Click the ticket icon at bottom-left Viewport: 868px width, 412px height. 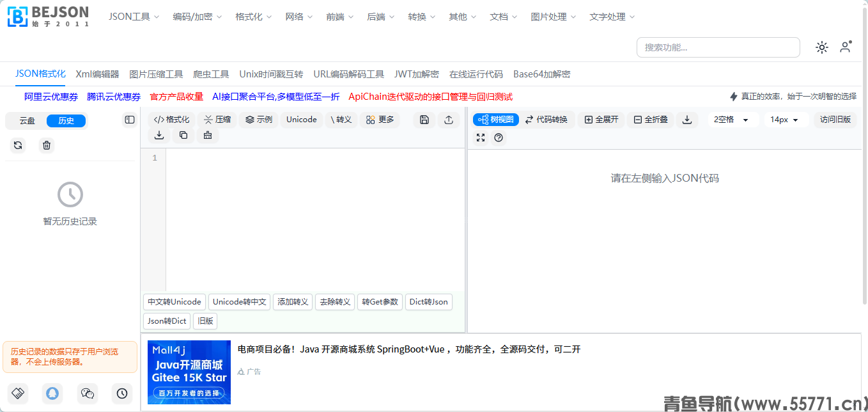point(18,393)
